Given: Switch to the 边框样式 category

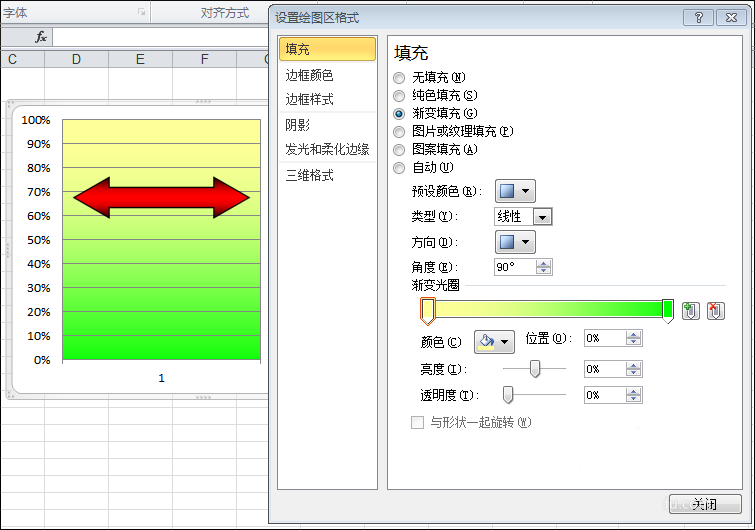Looking at the screenshot, I should pyautogui.click(x=327, y=99).
